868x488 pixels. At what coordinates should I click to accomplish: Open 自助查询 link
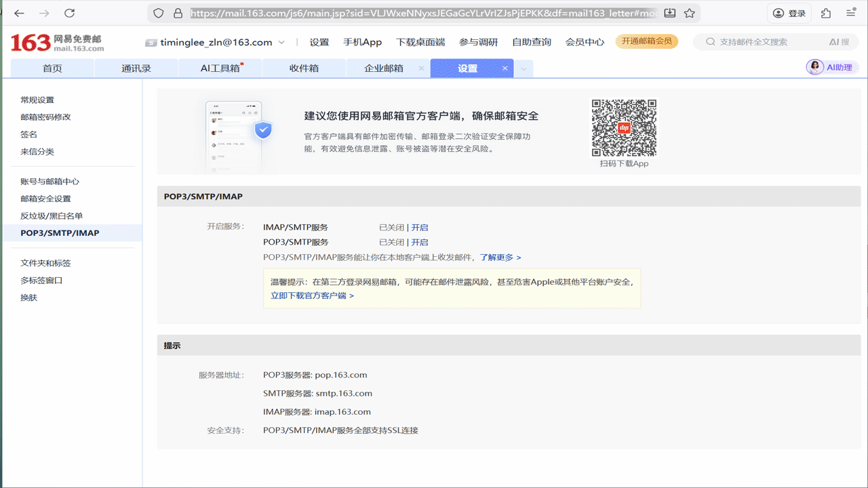click(532, 42)
